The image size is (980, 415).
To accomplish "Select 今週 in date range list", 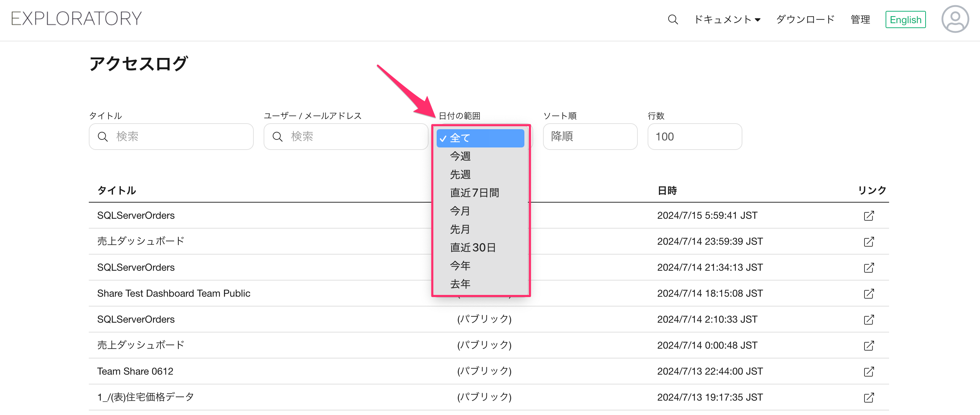I will (x=480, y=156).
